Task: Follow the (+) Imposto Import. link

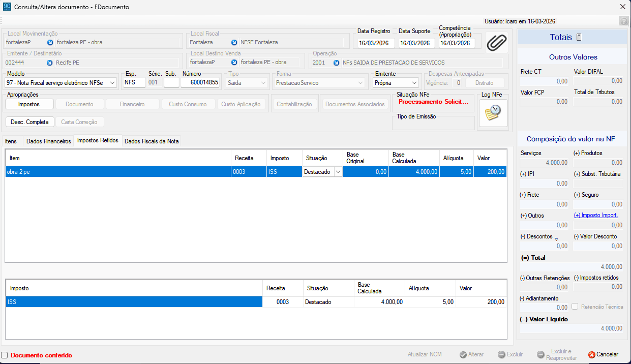Action: (x=596, y=215)
